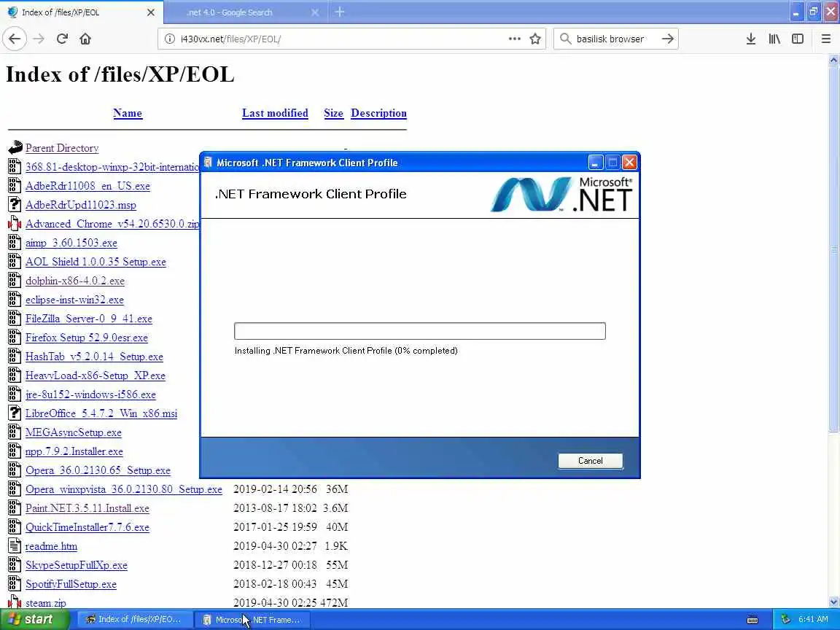Sort listing by Size column
The width and height of the screenshot is (840, 630).
pos(333,113)
